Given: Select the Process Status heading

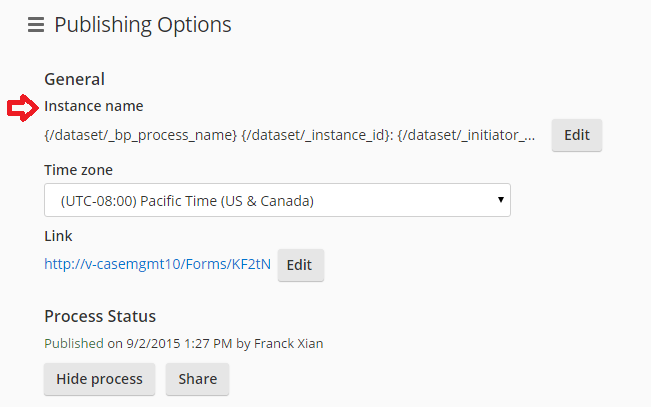Looking at the screenshot, I should click(100, 316).
